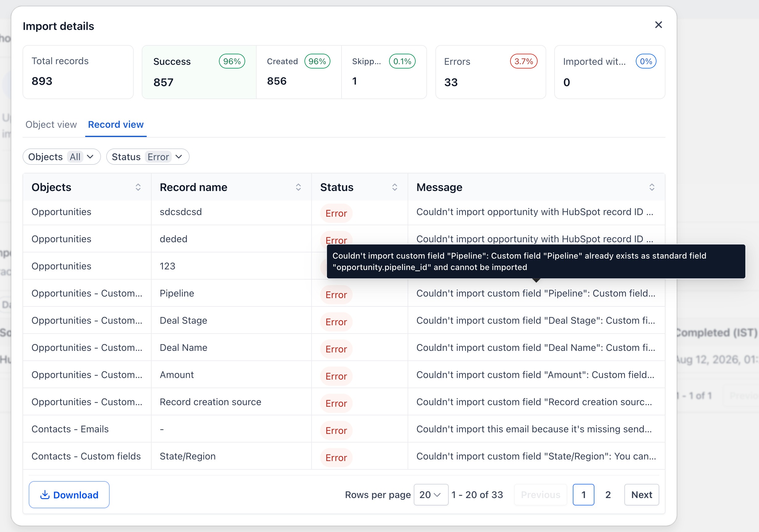Change the rows per page dropdown
The image size is (759, 532).
(431, 495)
